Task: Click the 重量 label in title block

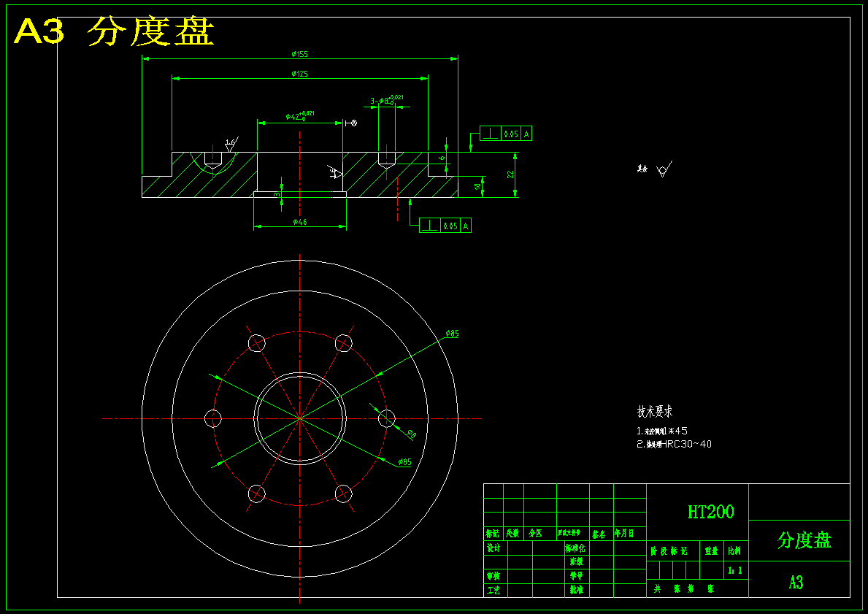Action: [711, 551]
